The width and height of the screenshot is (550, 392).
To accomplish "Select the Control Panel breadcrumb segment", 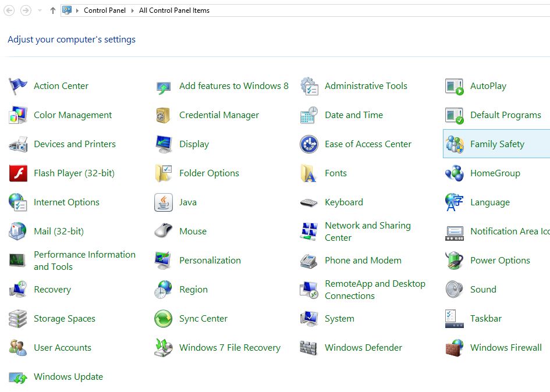I will tap(105, 10).
